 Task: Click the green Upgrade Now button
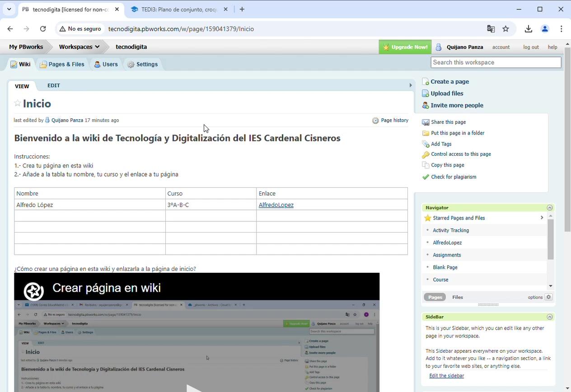(x=405, y=47)
